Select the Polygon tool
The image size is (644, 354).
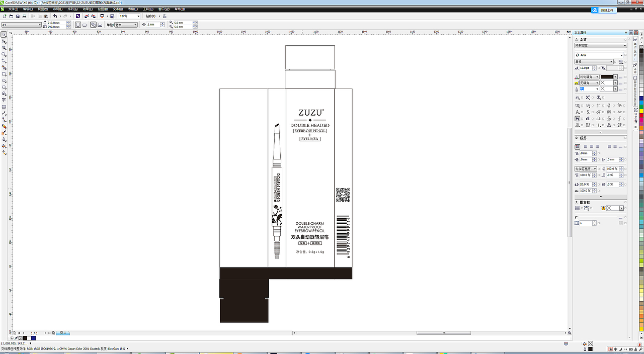(x=4, y=87)
